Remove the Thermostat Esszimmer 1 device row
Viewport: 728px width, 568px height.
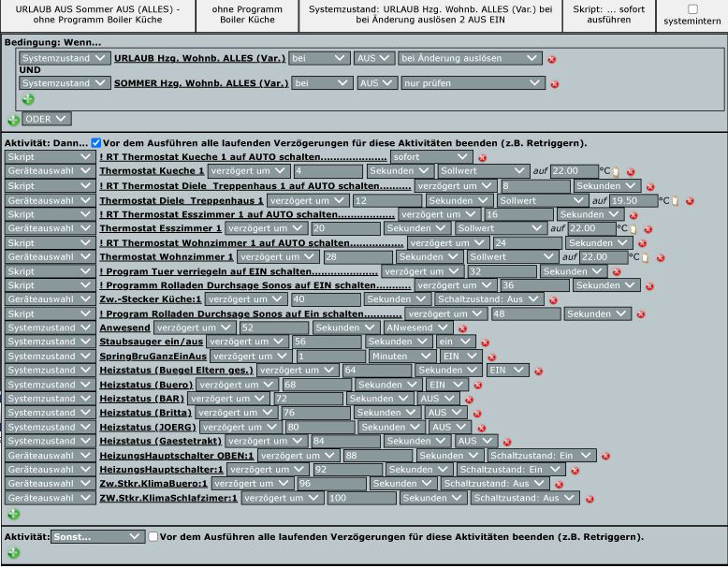[x=648, y=229]
